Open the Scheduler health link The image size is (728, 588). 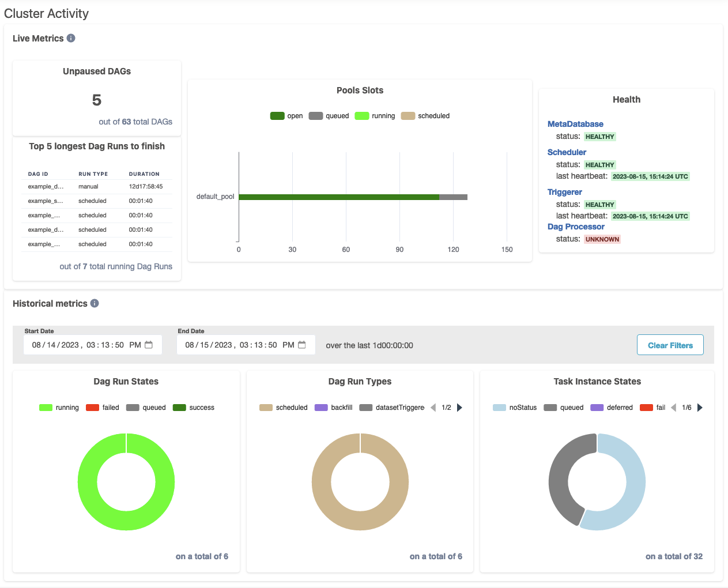click(567, 152)
